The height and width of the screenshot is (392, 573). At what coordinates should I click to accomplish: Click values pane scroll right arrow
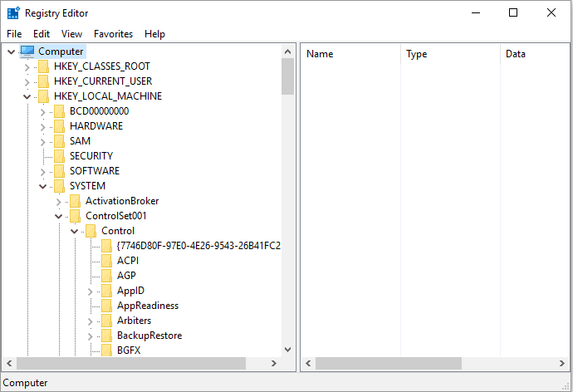(562, 364)
